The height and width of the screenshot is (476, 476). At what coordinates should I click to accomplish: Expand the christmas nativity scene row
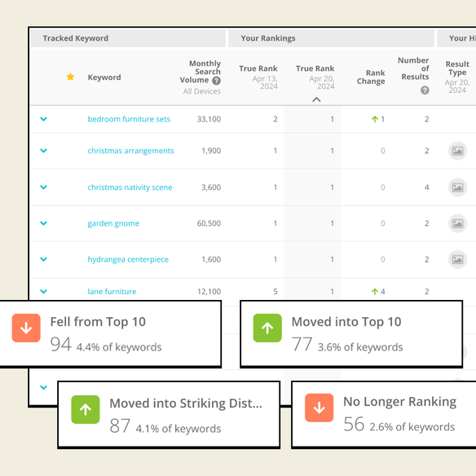[x=44, y=187]
